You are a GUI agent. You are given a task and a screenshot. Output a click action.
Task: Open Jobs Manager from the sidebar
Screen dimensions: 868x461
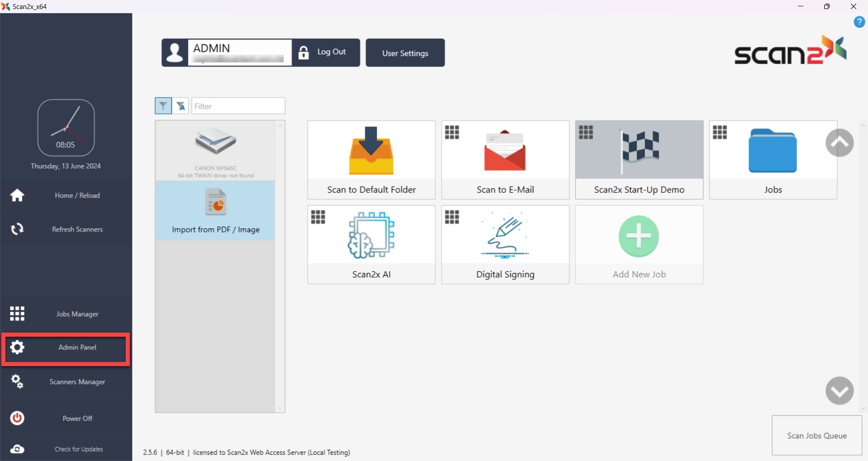pos(66,314)
